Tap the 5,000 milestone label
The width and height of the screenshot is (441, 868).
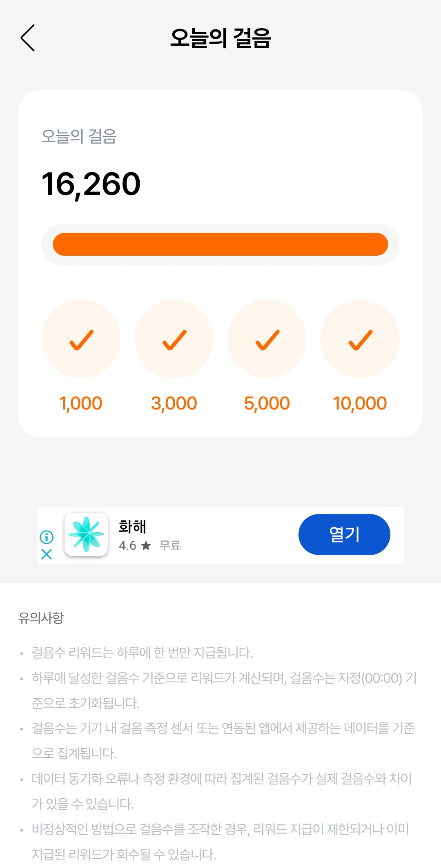(267, 403)
